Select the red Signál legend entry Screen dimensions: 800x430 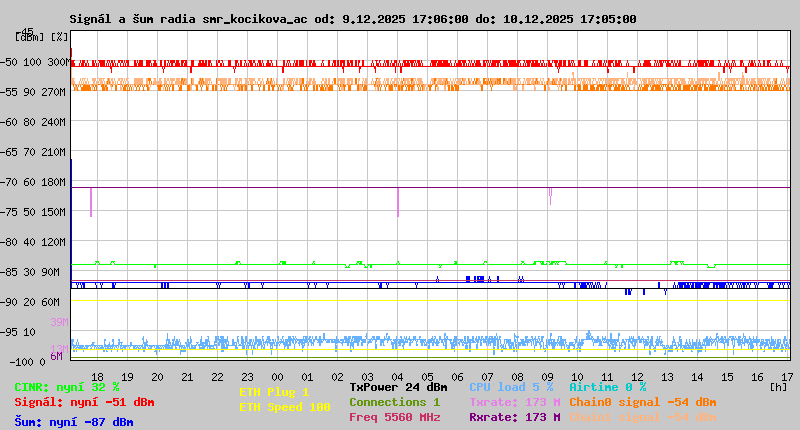tap(84, 402)
